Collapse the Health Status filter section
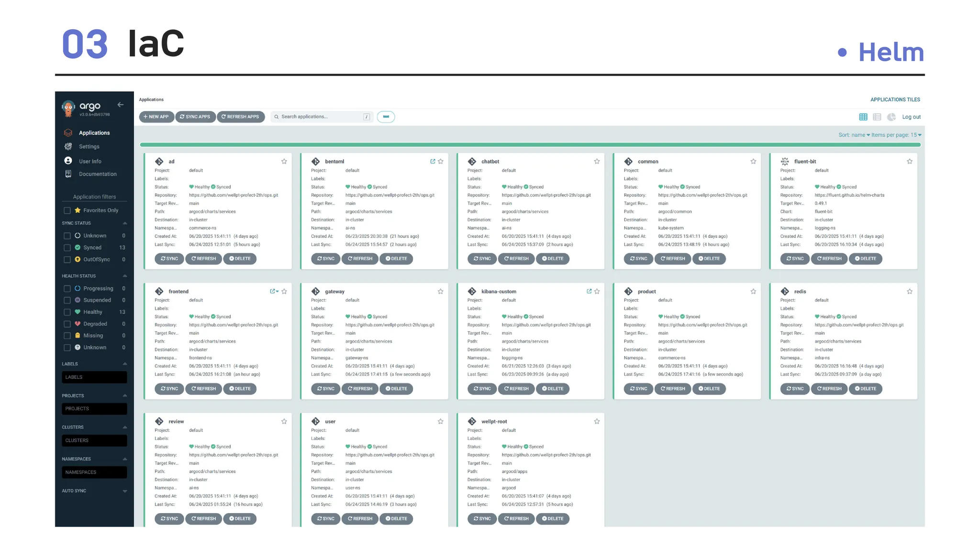 click(x=125, y=276)
